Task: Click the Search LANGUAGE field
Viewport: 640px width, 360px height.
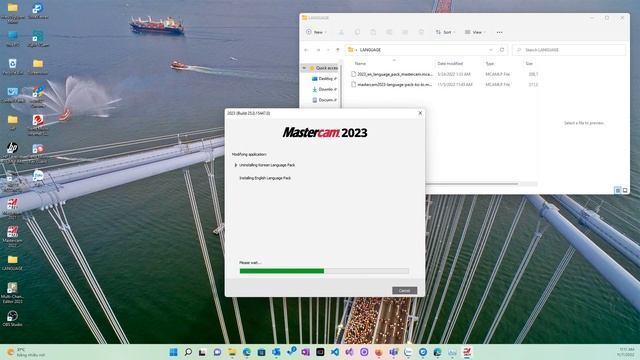Action: (x=569, y=50)
